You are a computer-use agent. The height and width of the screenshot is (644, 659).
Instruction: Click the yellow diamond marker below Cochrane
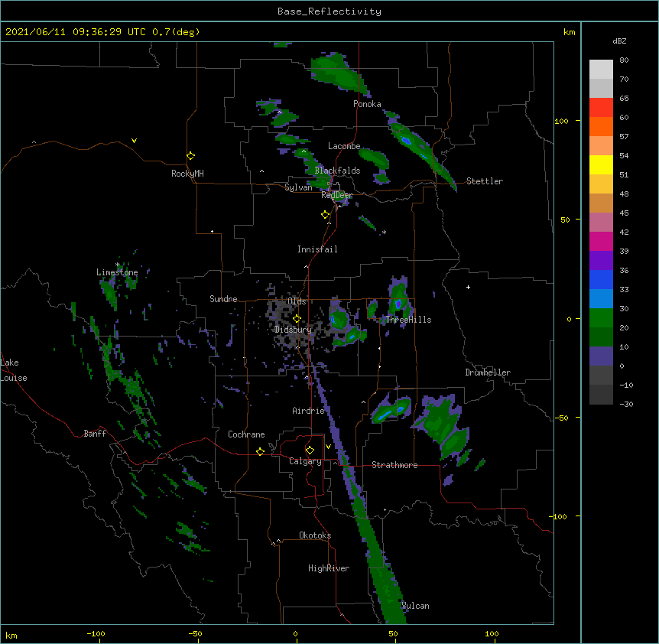(x=260, y=451)
